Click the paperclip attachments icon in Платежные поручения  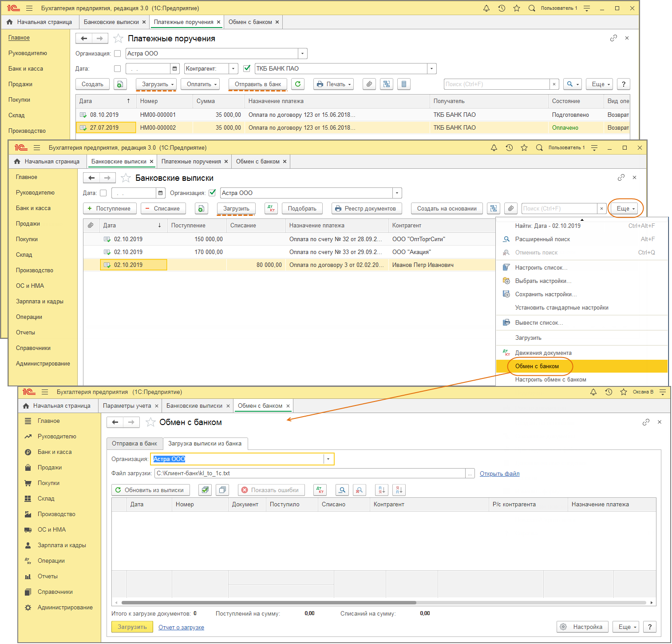369,84
